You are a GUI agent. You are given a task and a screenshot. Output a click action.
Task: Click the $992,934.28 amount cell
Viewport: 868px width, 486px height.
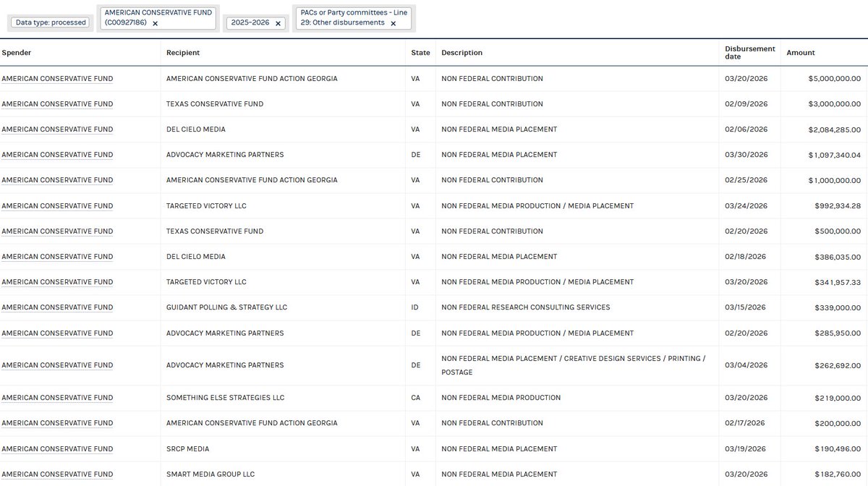tap(838, 205)
